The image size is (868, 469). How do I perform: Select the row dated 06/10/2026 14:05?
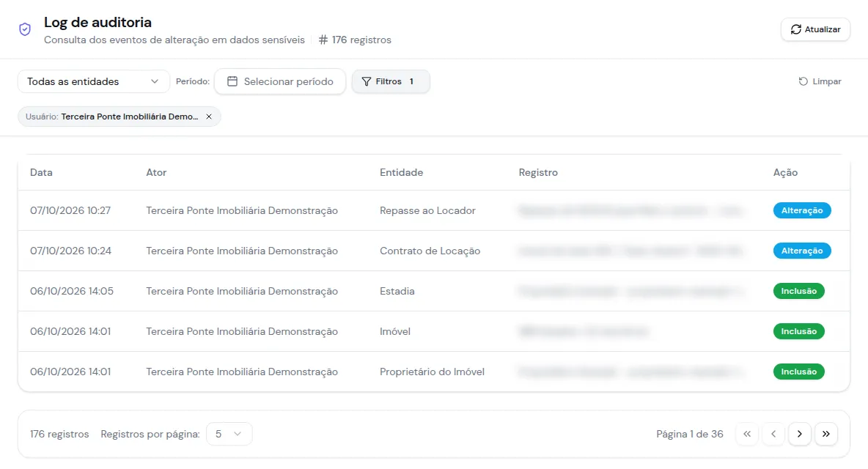coord(434,292)
